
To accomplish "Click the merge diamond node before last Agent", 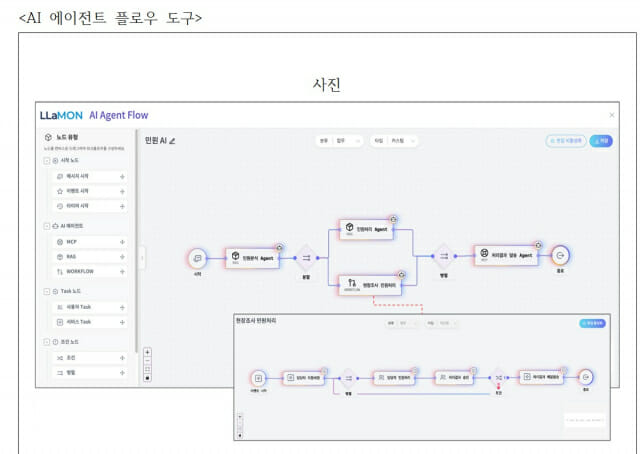I will [x=444, y=256].
